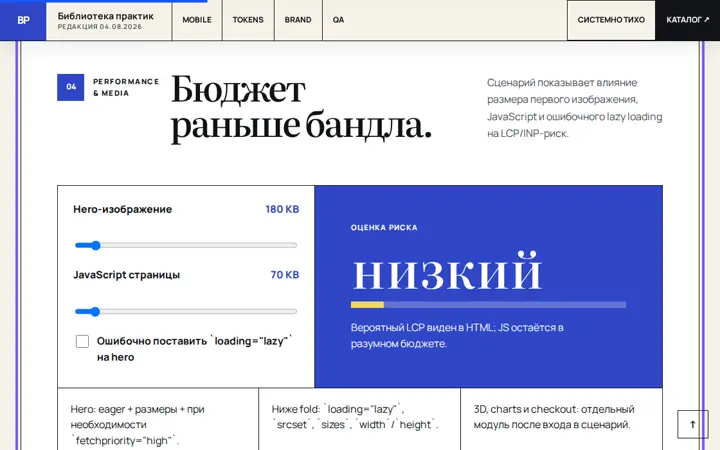Click the JavaScript страницы slider track
The width and height of the screenshot is (720, 450).
(186, 311)
